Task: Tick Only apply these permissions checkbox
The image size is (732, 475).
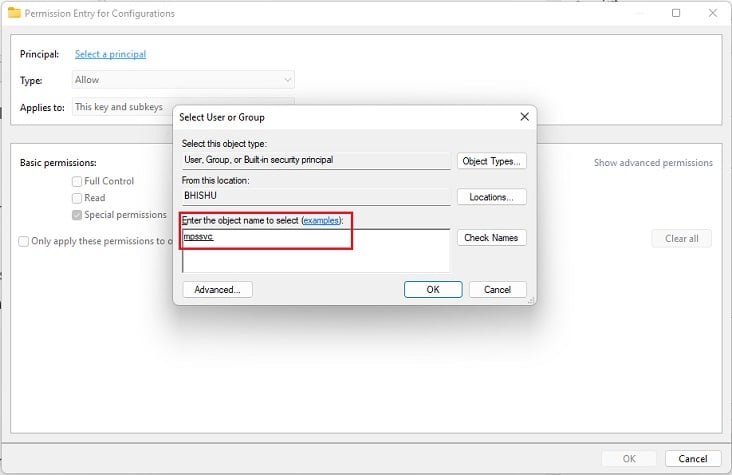Action: click(x=23, y=241)
